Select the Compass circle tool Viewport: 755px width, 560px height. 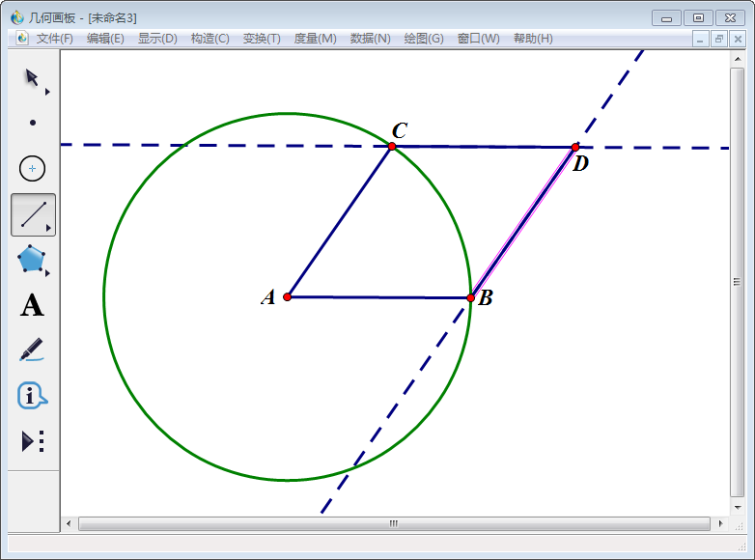(32, 169)
